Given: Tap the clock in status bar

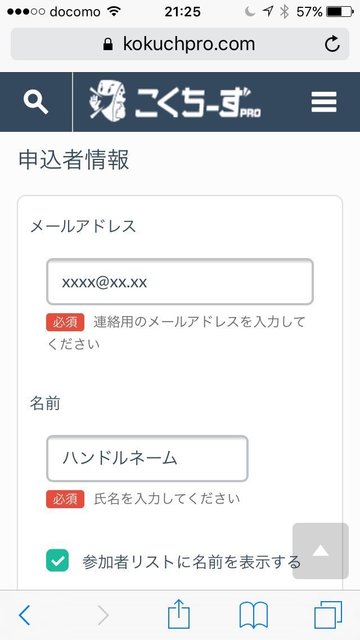Looking at the screenshot, I should [182, 12].
